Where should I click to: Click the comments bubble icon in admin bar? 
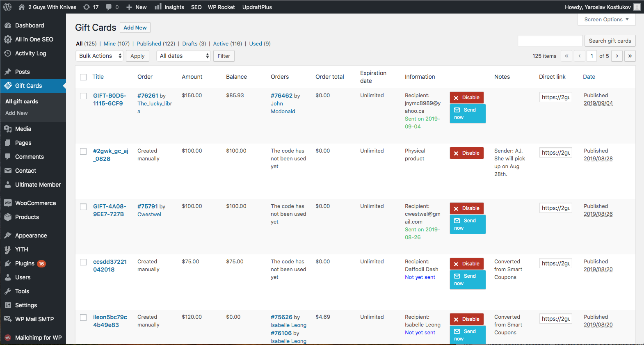pyautogui.click(x=109, y=7)
